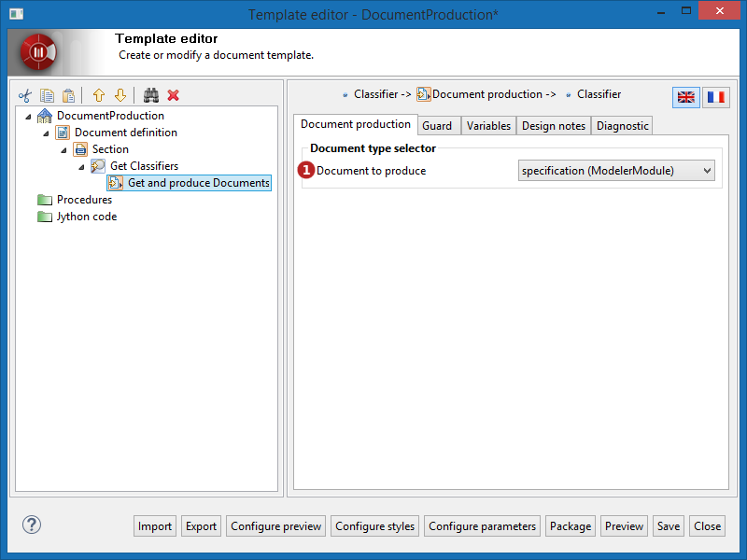Viewport: 747px width, 560px height.
Task: Click the binoculars search icon
Action: 151,95
